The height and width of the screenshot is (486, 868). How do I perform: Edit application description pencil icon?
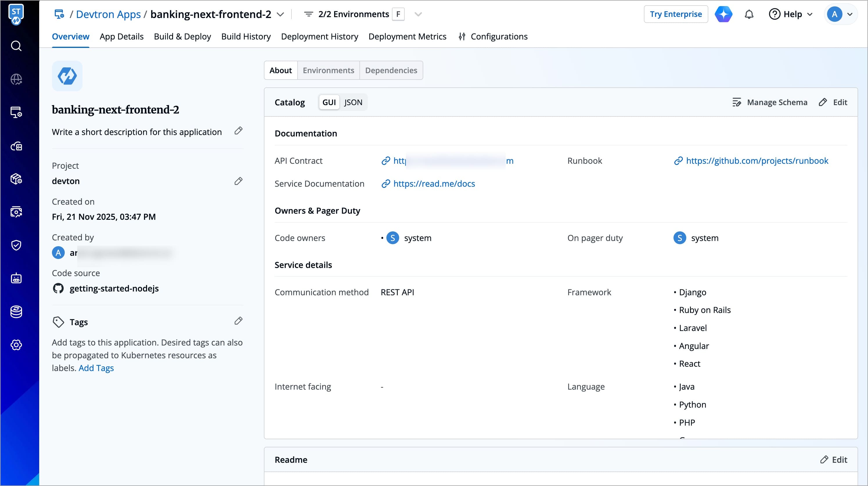pyautogui.click(x=238, y=131)
